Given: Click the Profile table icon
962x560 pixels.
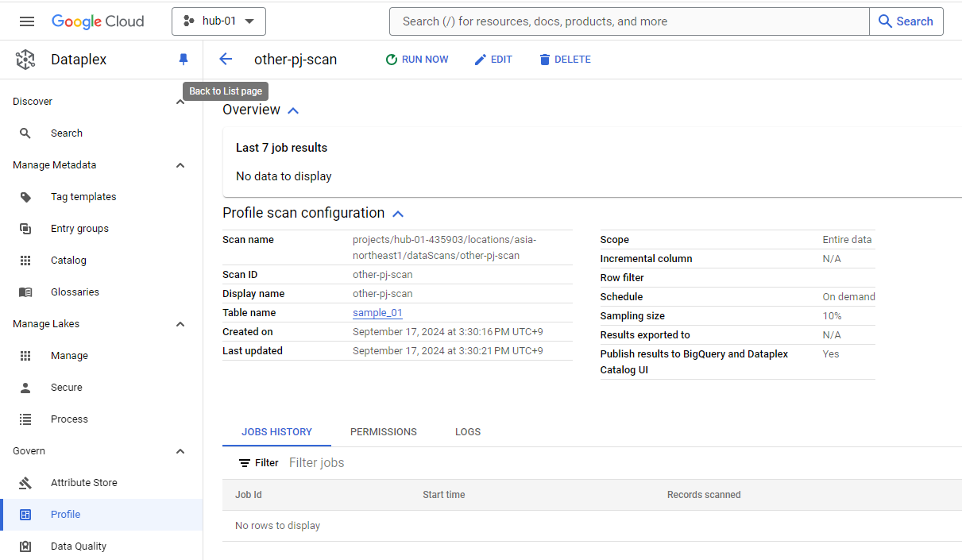Looking at the screenshot, I should tap(25, 515).
